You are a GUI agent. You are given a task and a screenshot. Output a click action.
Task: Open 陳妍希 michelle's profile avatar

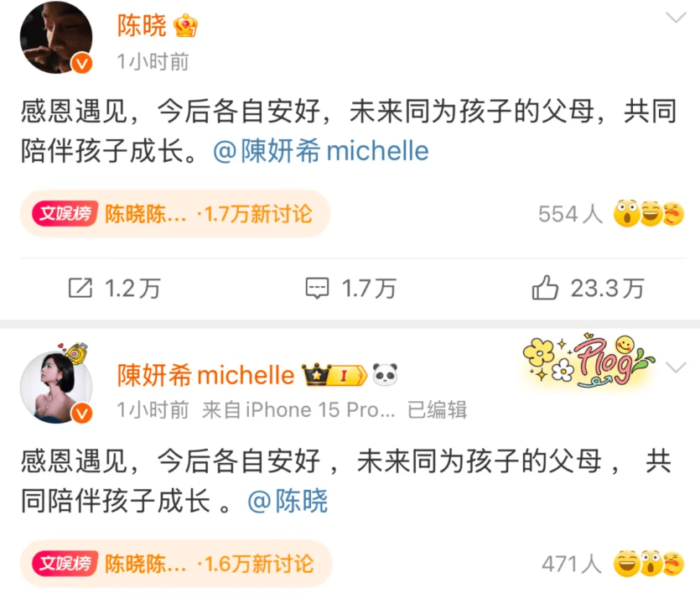pyautogui.click(x=56, y=387)
